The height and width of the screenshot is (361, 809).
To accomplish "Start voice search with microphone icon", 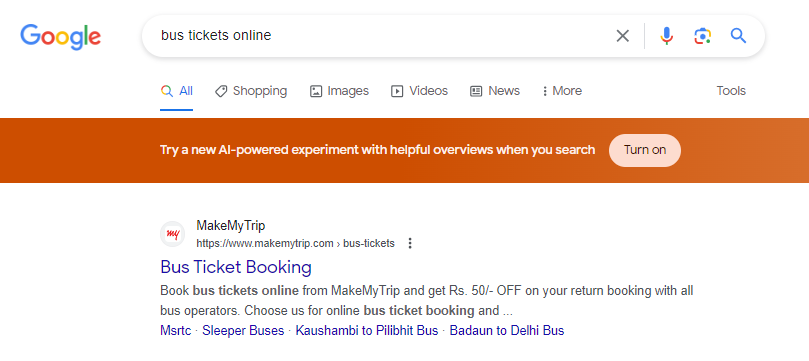I will pyautogui.click(x=666, y=36).
